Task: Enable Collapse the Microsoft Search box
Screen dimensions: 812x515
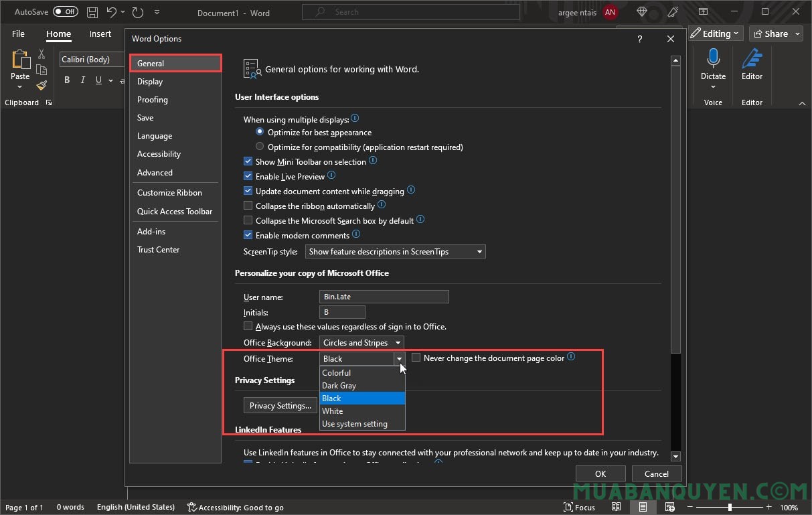Action: coord(248,220)
